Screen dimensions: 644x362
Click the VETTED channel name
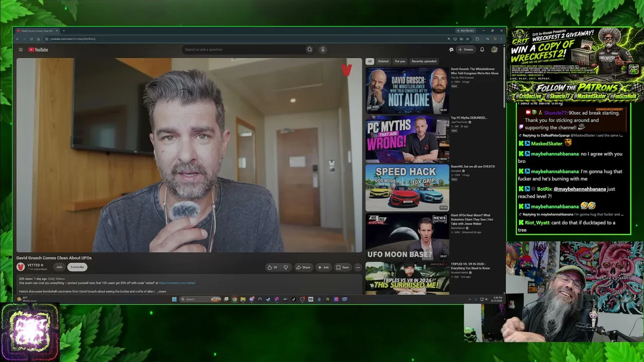34,265
